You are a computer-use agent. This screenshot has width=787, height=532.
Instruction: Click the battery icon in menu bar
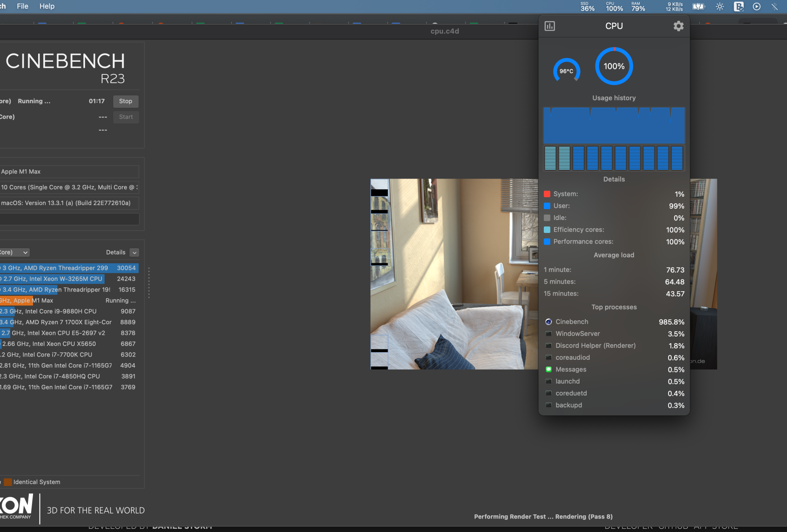click(x=698, y=6)
